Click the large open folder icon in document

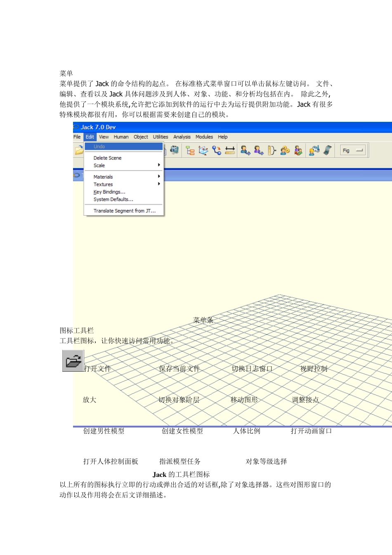73,361
